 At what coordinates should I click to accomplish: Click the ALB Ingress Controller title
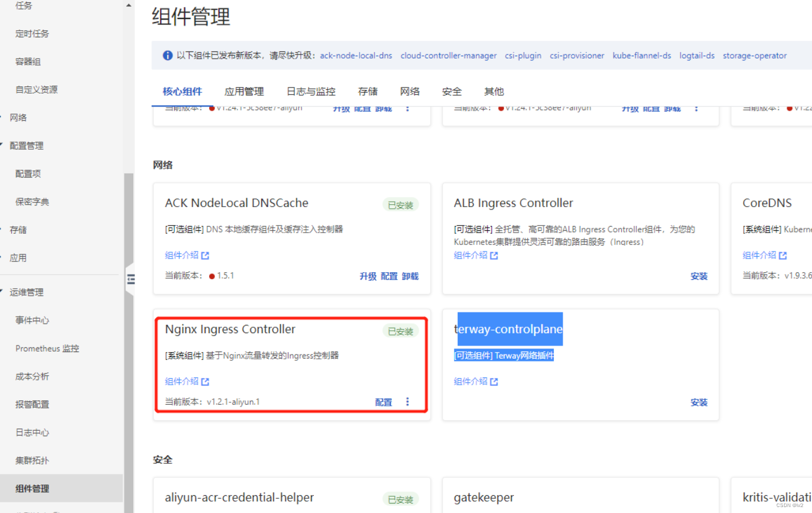pos(513,203)
